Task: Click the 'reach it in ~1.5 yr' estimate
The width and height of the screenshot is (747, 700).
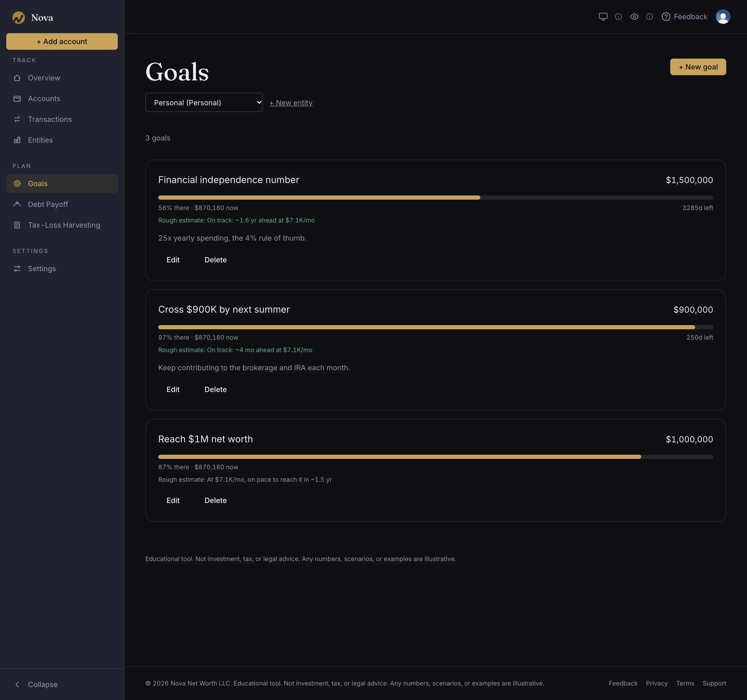Action: point(245,479)
